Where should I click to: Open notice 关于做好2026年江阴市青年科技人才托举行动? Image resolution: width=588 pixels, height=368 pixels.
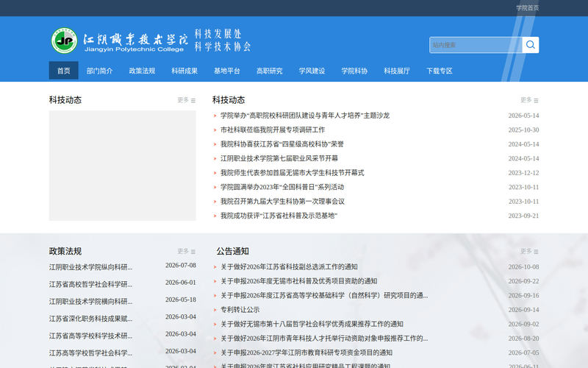click(x=324, y=338)
